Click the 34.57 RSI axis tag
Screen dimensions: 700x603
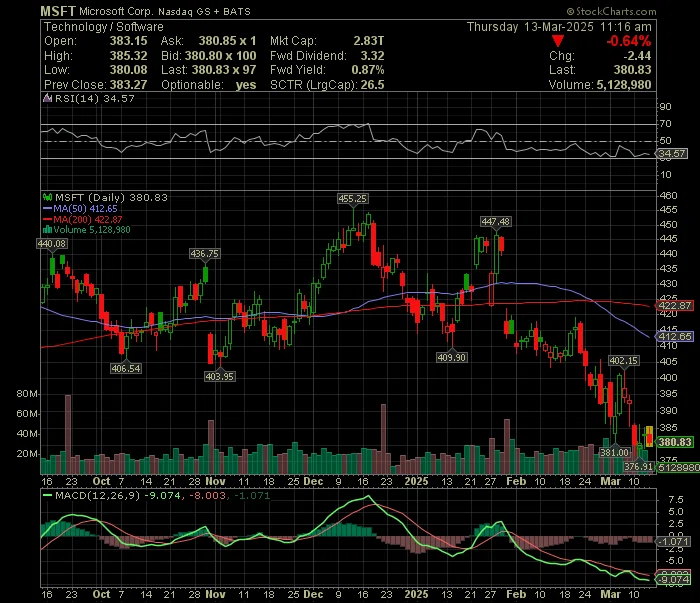tap(671, 154)
